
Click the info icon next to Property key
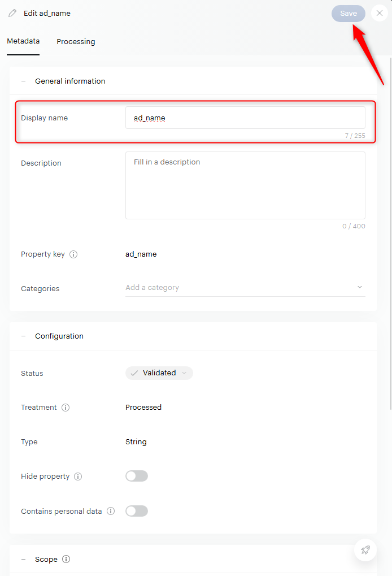[x=73, y=254]
